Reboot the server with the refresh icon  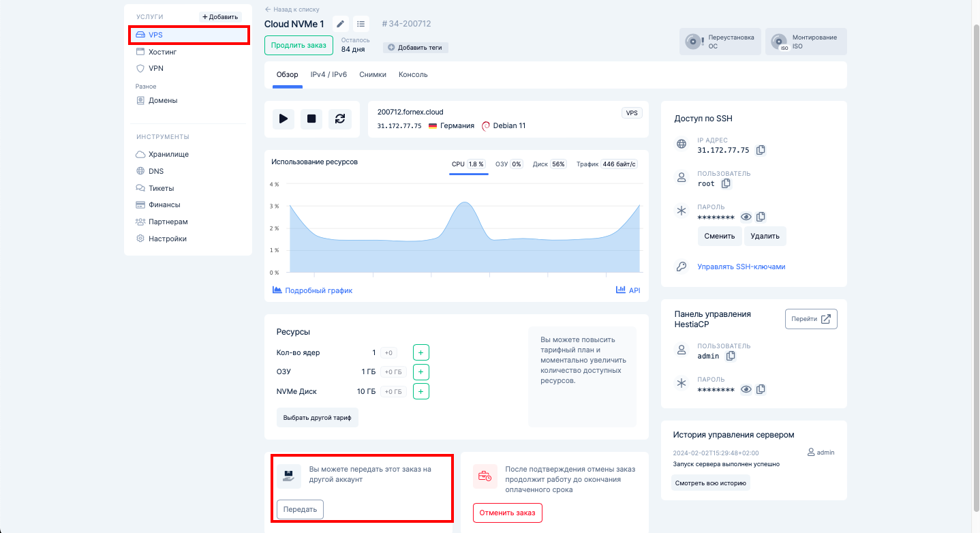[x=340, y=119]
